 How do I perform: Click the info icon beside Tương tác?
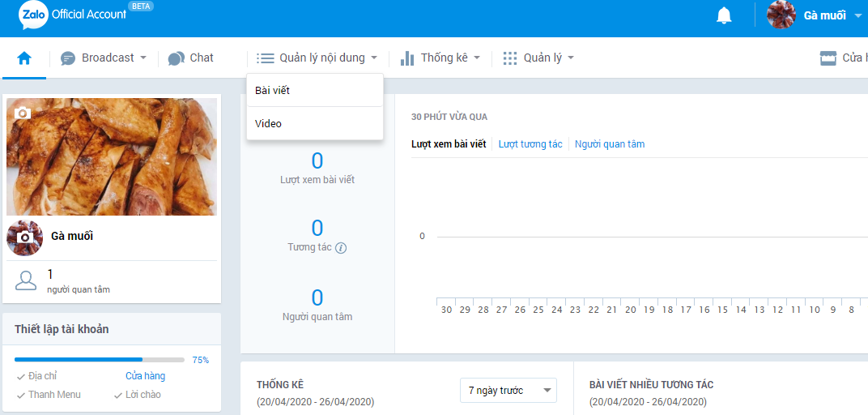341,248
